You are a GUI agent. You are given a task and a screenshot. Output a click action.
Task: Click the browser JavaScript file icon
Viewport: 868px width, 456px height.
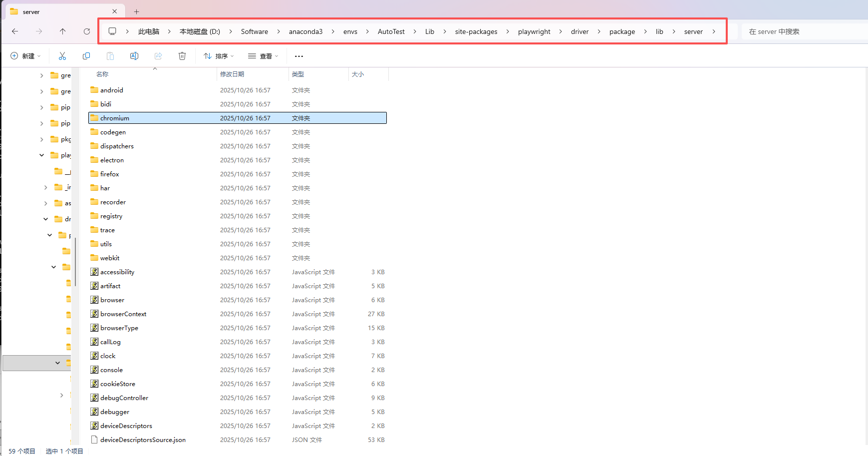point(94,300)
